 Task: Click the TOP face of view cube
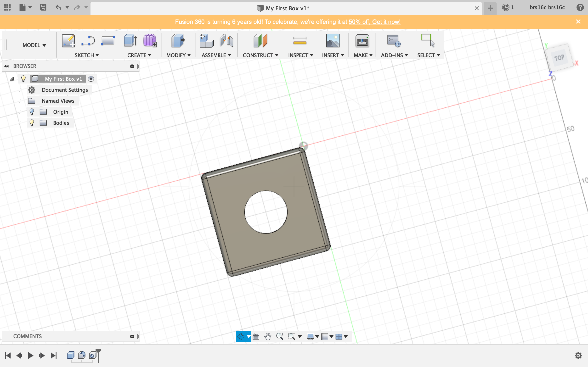coord(559,58)
